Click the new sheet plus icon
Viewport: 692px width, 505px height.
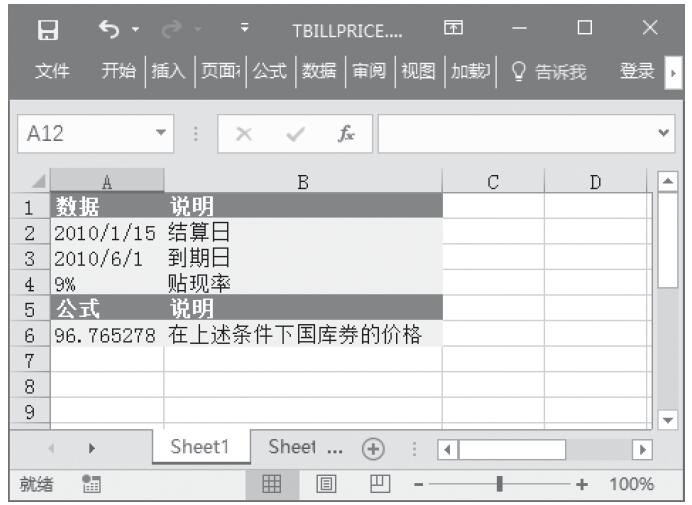(x=374, y=447)
